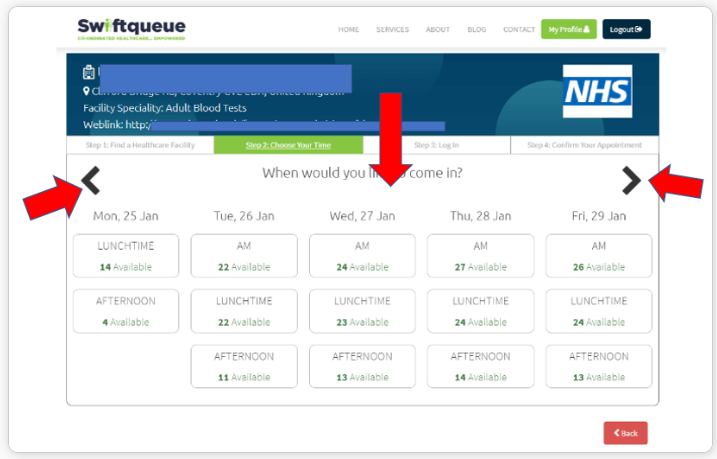Select Step 4: Confirm Your Appointment tab
The width and height of the screenshot is (717, 459).
click(584, 145)
